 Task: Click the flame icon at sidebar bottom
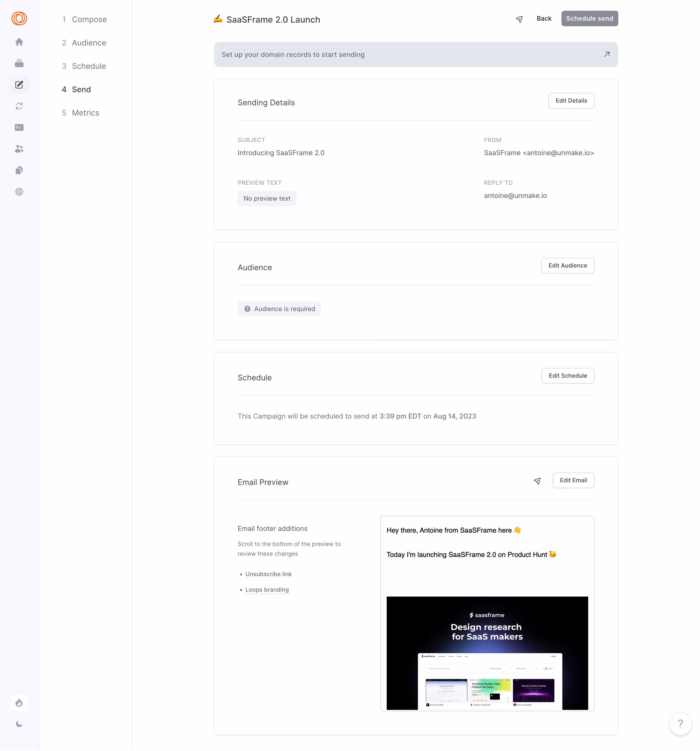point(19,703)
